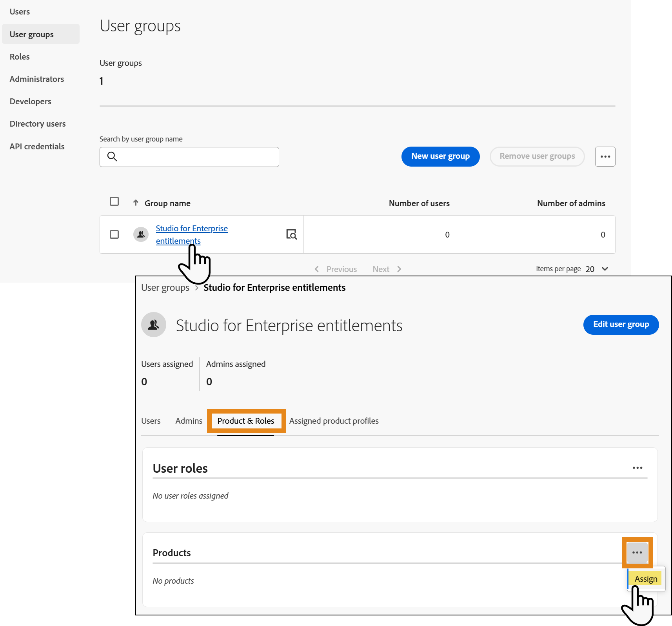
Task: Open User roles more options menu
Action: (x=637, y=468)
